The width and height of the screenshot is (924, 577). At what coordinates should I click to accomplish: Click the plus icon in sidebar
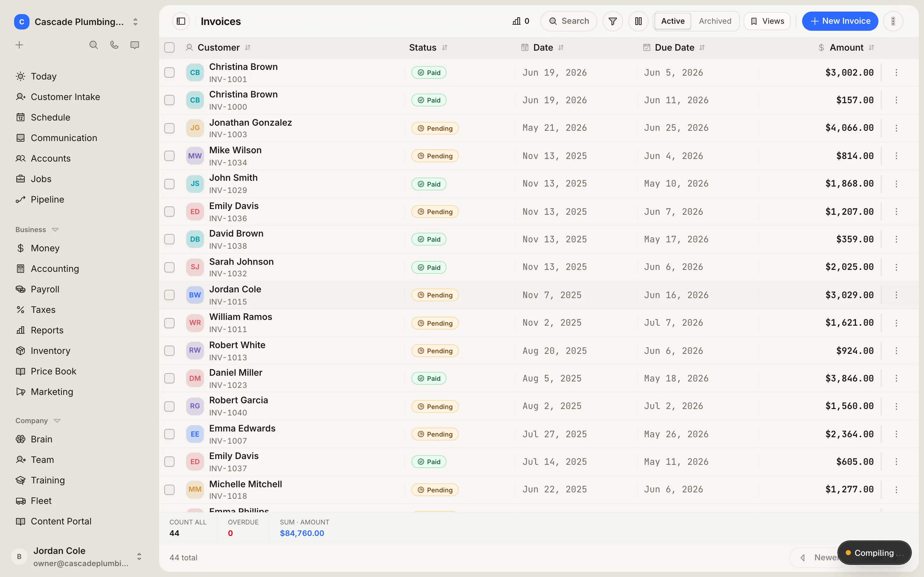19,45
